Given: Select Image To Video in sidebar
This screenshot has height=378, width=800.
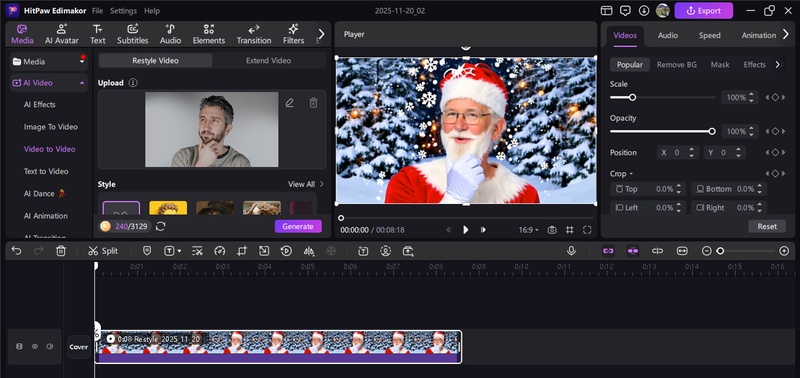Looking at the screenshot, I should [51, 127].
